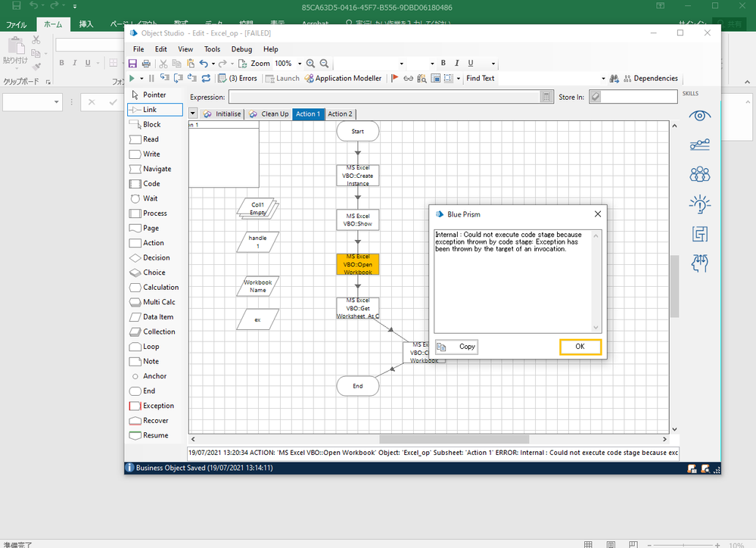This screenshot has height=548, width=756.
Task: Open the (3) Errors validation list
Action: tap(237, 78)
